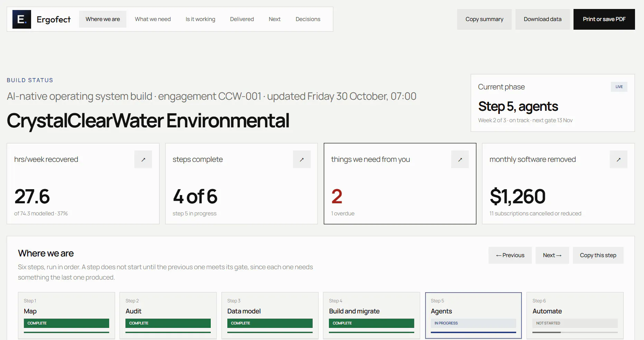
Task: Switch to What we need tab
Action: point(153,19)
